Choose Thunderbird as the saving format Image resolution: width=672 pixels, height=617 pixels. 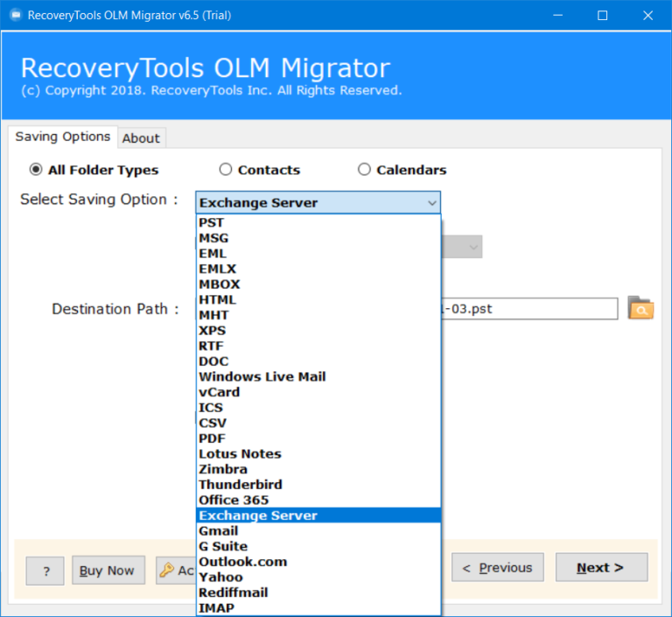pos(241,484)
